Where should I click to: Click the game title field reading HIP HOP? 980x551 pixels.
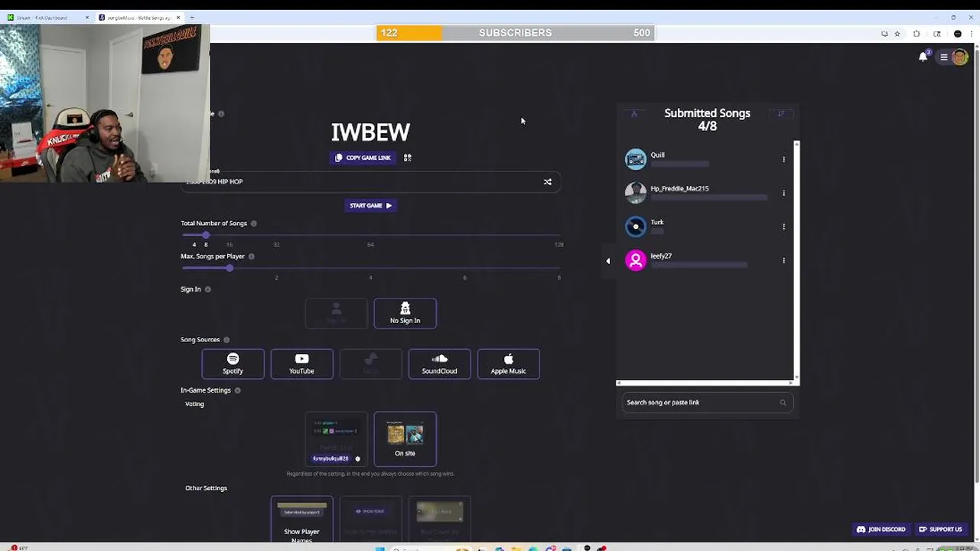[x=370, y=182]
